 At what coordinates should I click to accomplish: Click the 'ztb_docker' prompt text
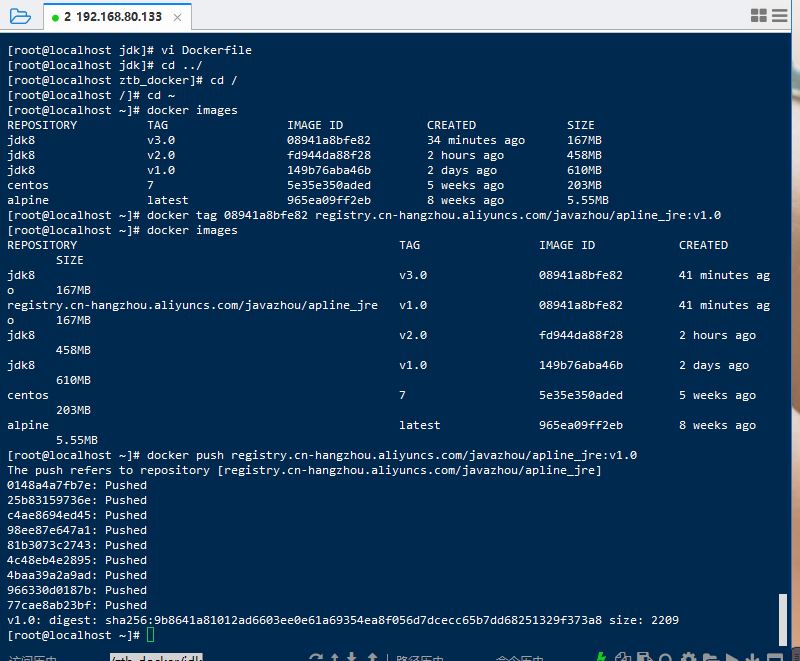(154, 80)
